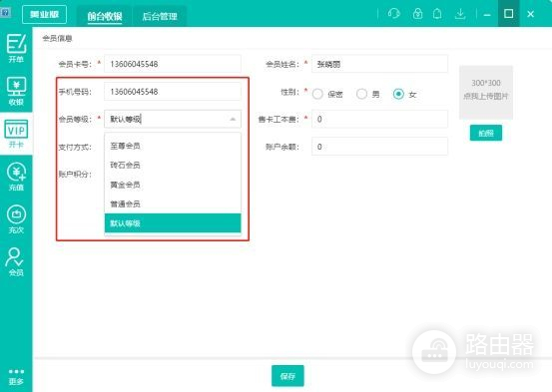Select the VIP 开卡 sidebar icon
This screenshot has height=392, width=552.
(x=16, y=134)
